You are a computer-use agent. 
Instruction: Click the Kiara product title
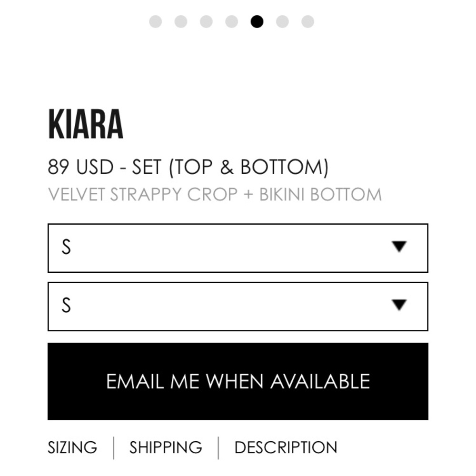click(x=86, y=124)
